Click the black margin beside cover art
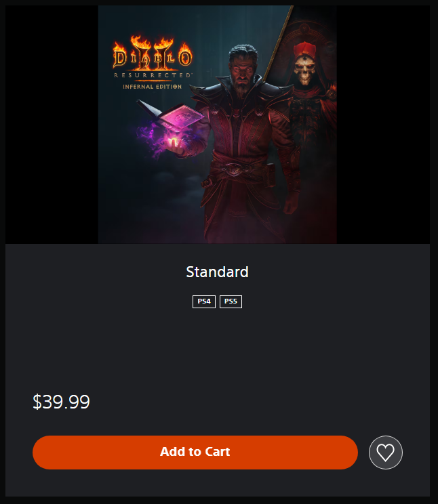Image resolution: width=438 pixels, height=504 pixels. pos(52,125)
